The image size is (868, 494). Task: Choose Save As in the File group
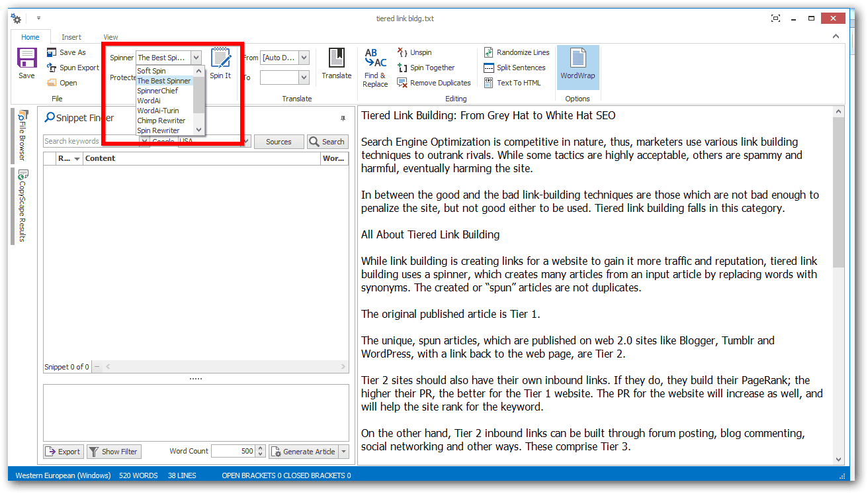click(x=66, y=52)
